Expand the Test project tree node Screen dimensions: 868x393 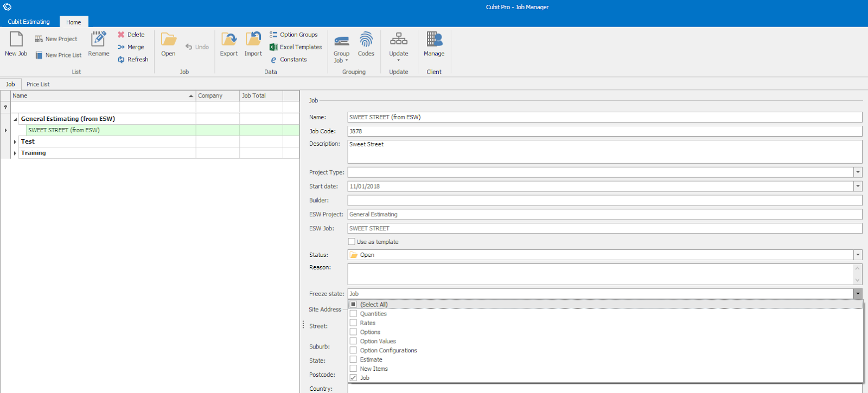[15, 141]
